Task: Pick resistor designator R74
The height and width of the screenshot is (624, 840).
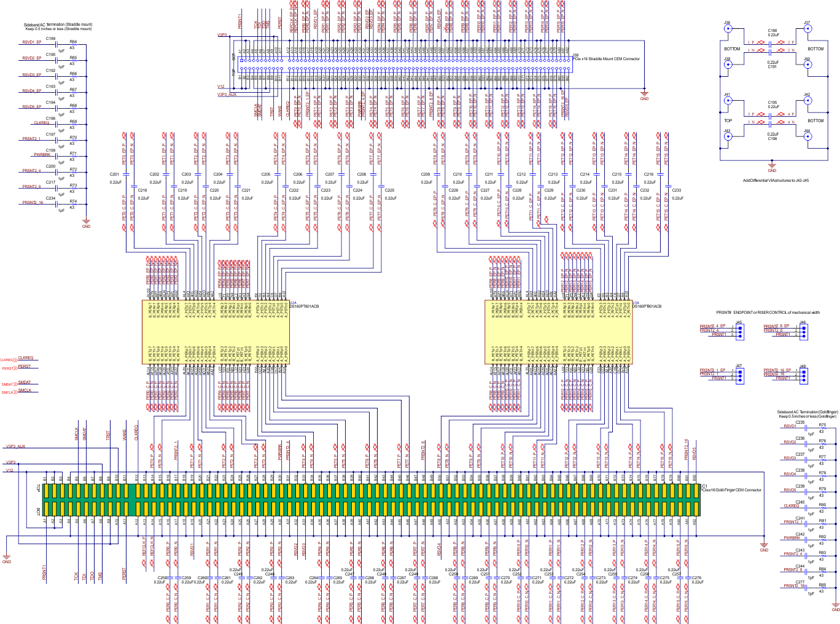Action: click(x=73, y=201)
